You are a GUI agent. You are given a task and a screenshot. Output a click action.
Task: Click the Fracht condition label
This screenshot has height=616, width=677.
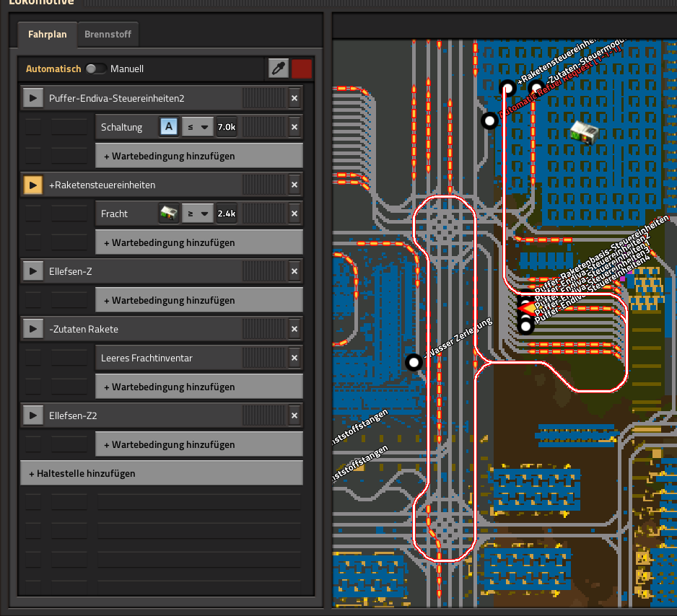click(x=115, y=214)
